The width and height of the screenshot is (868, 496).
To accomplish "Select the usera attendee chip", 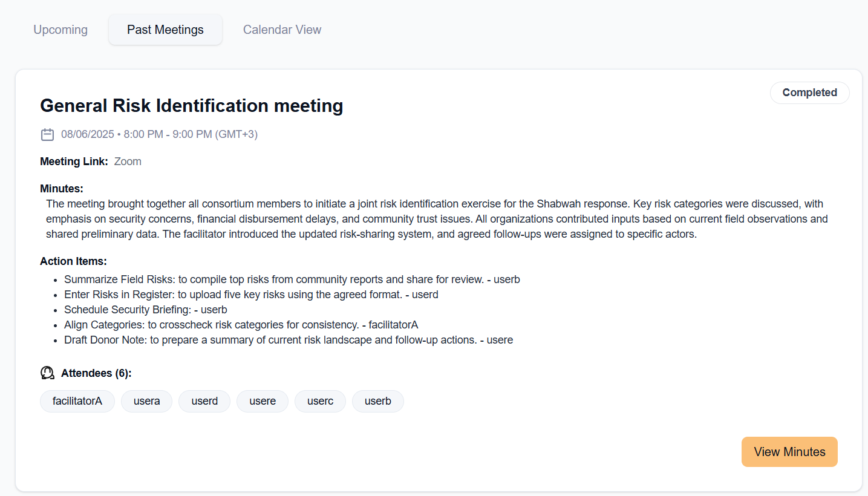I will pos(146,401).
